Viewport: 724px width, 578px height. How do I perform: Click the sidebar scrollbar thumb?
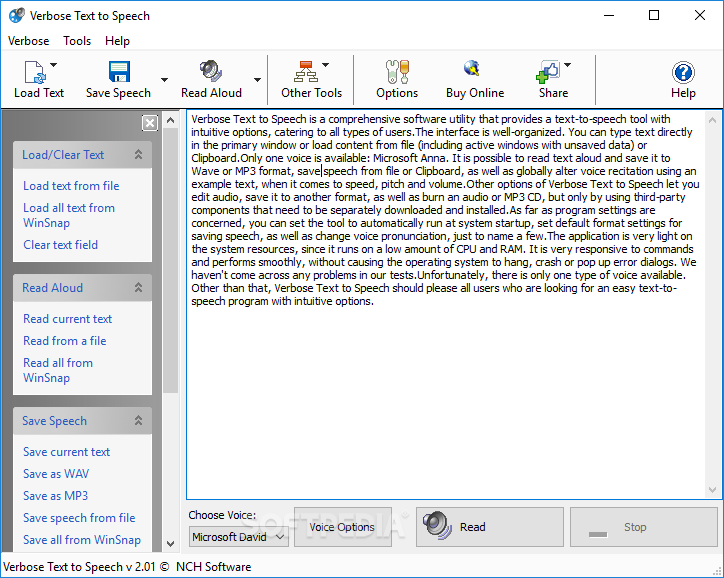170,261
